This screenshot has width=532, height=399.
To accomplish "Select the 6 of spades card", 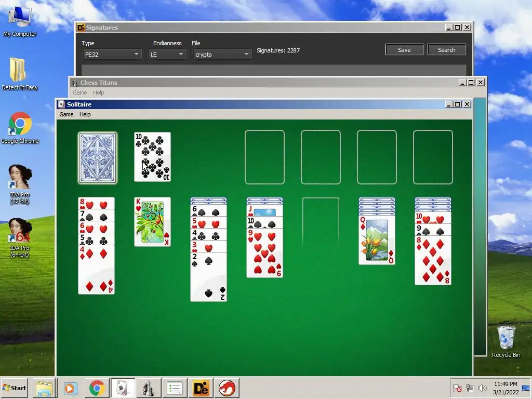I will 208,211.
